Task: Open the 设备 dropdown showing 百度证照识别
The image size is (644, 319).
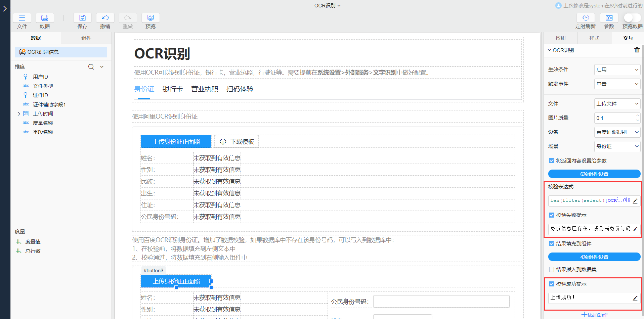Action: pyautogui.click(x=617, y=132)
